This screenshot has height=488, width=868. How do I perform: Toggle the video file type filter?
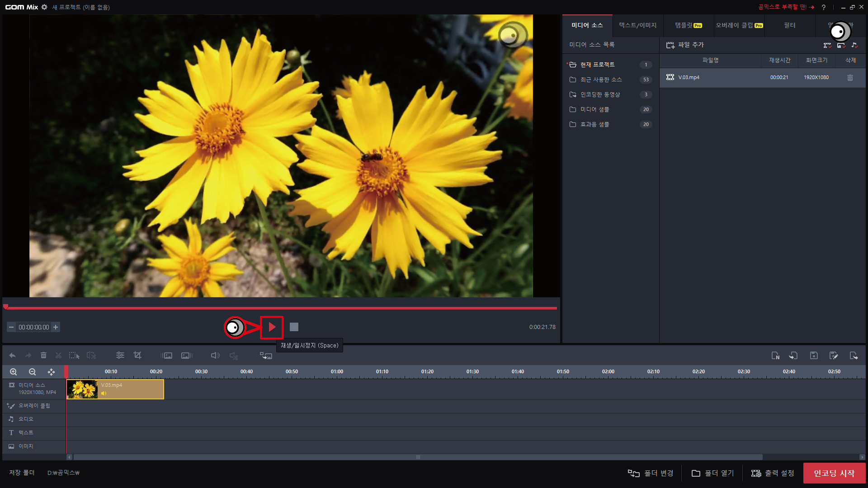tap(827, 45)
